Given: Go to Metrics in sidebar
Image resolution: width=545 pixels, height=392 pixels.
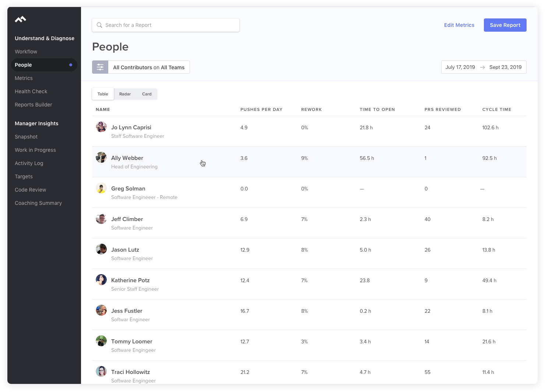Looking at the screenshot, I should pyautogui.click(x=24, y=78).
